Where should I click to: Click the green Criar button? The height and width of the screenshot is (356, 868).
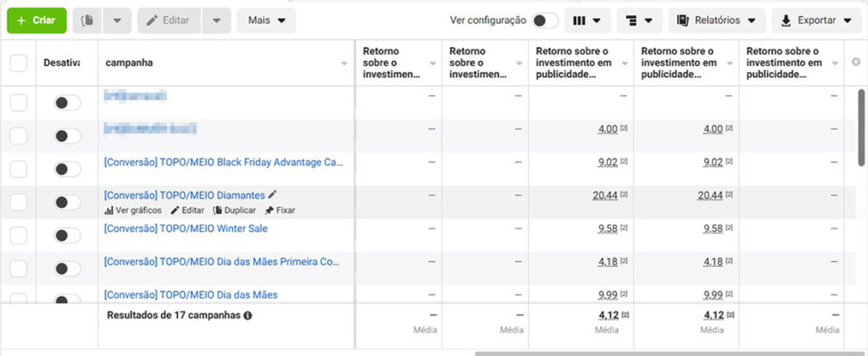click(x=36, y=20)
